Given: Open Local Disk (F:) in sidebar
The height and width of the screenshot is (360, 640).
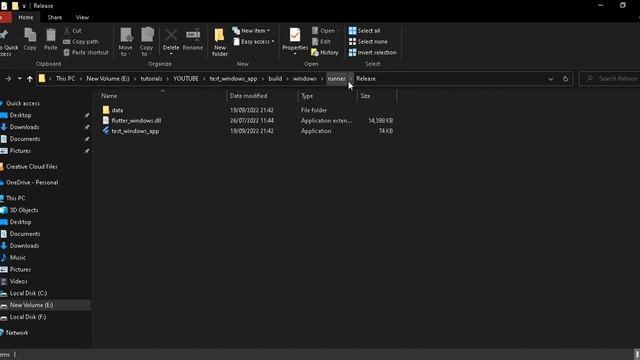Looking at the screenshot, I should pyautogui.click(x=28, y=317).
